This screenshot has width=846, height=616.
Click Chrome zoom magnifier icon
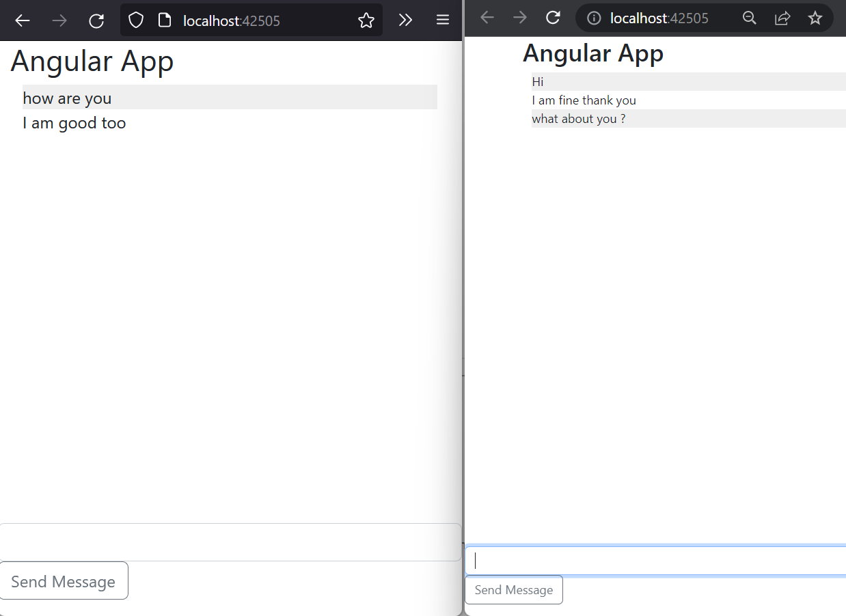click(x=750, y=18)
